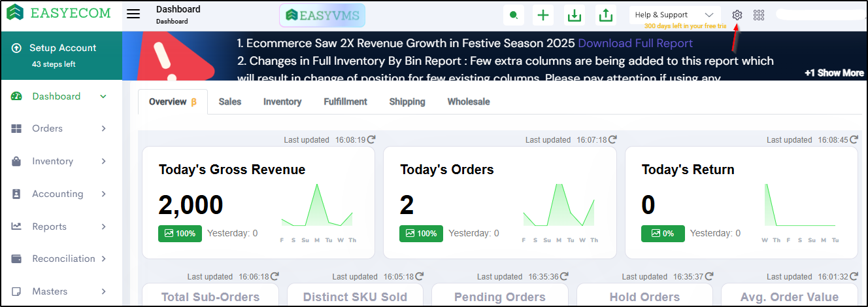Click the green plus add icon
Image resolution: width=868 pixels, height=307 pixels.
542,15
